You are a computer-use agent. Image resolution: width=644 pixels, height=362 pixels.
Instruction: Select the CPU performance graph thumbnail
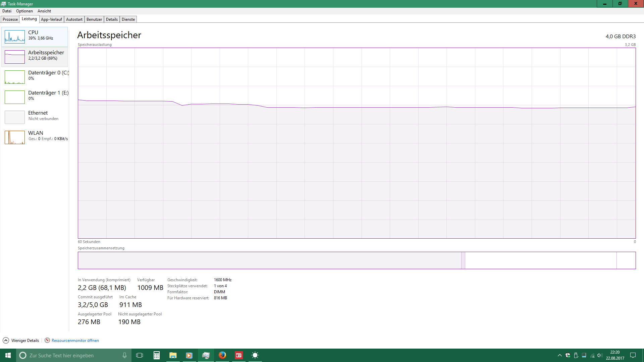pyautogui.click(x=15, y=37)
